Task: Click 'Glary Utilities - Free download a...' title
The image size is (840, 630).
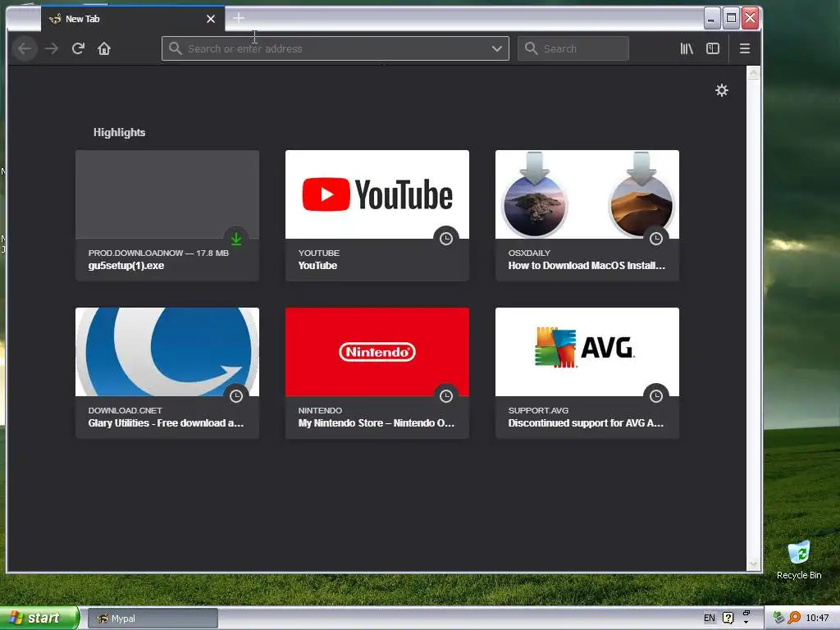Action: 166,423
